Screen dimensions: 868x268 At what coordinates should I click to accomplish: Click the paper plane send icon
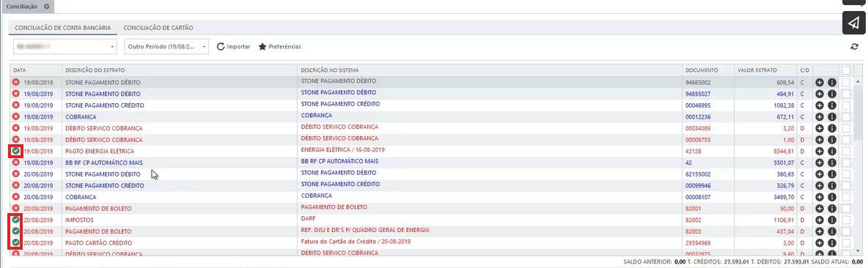(x=854, y=23)
